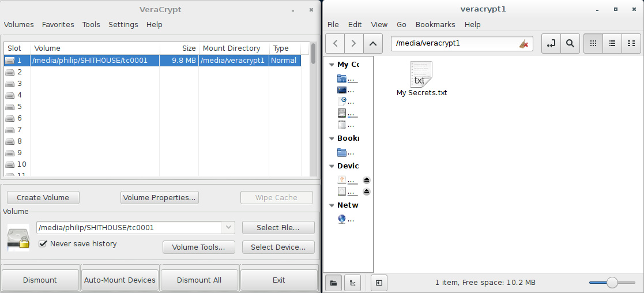The image size is (644, 293).
Task: Adjust the zoom slider in file manager
Action: click(x=612, y=283)
